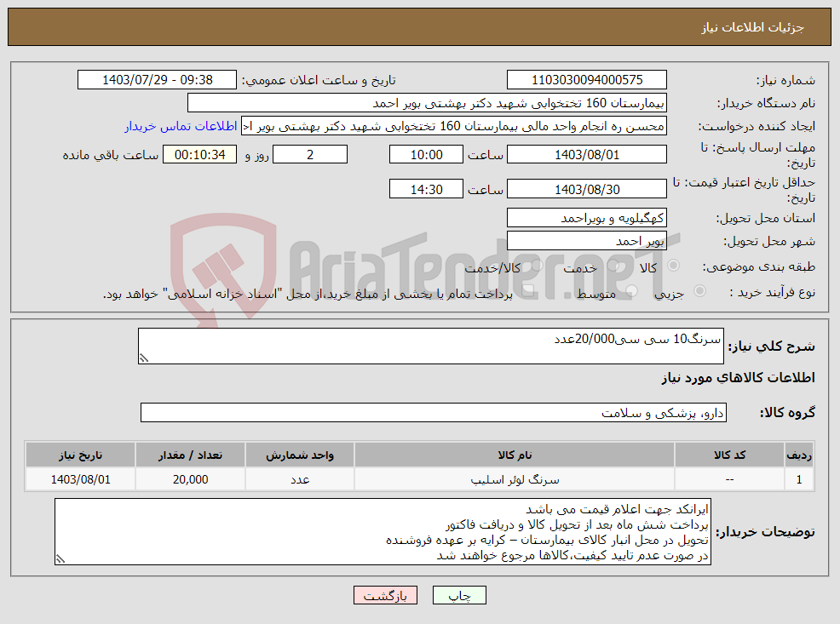Click the price validity time 14:30 field
Screen dimensions: 840x624
[426, 190]
